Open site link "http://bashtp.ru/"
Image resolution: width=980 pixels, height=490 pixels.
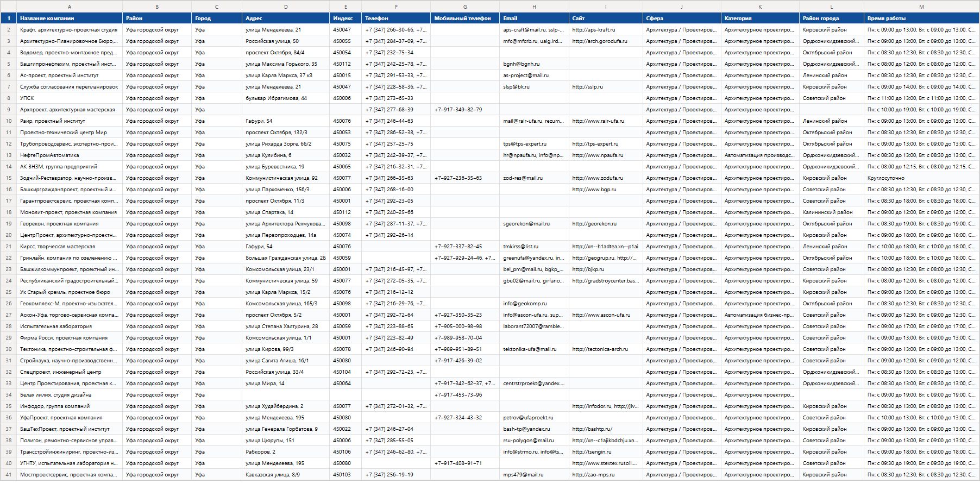point(592,429)
